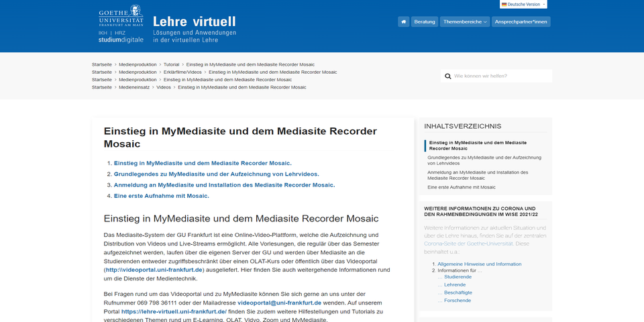Open the Corona-Seite der Goethe-Universität link
The image size is (644, 322).
pos(469,244)
